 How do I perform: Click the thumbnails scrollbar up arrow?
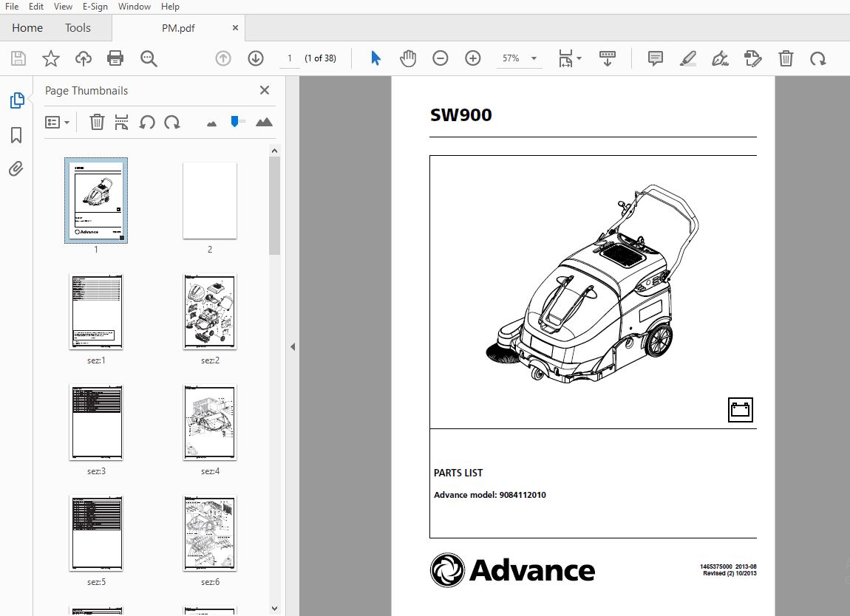pos(274,151)
